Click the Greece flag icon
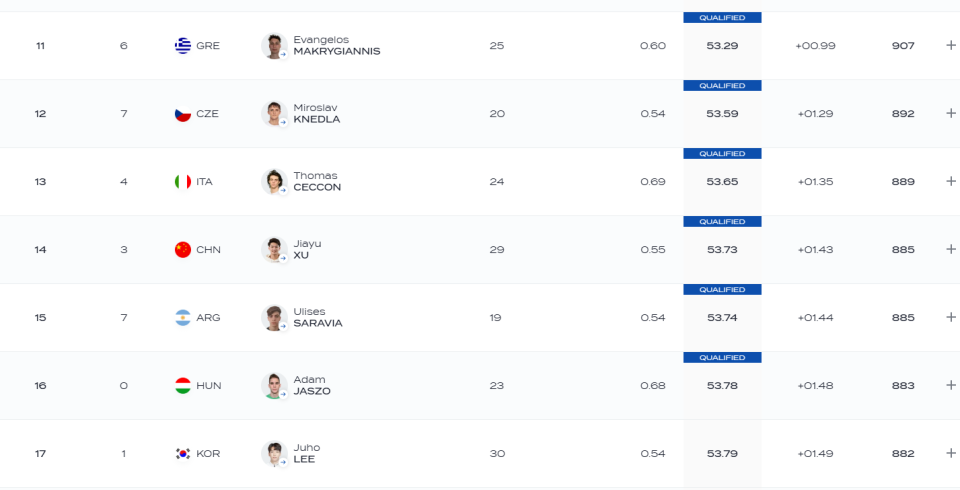Viewport: 960px width, 490px height. (x=182, y=46)
